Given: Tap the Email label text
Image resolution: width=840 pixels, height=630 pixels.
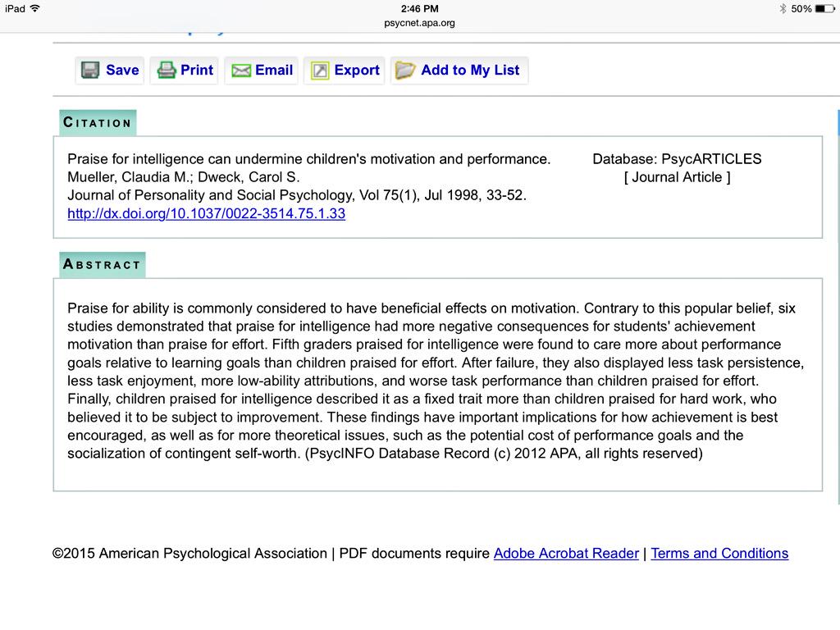Looking at the screenshot, I should click(x=274, y=71).
